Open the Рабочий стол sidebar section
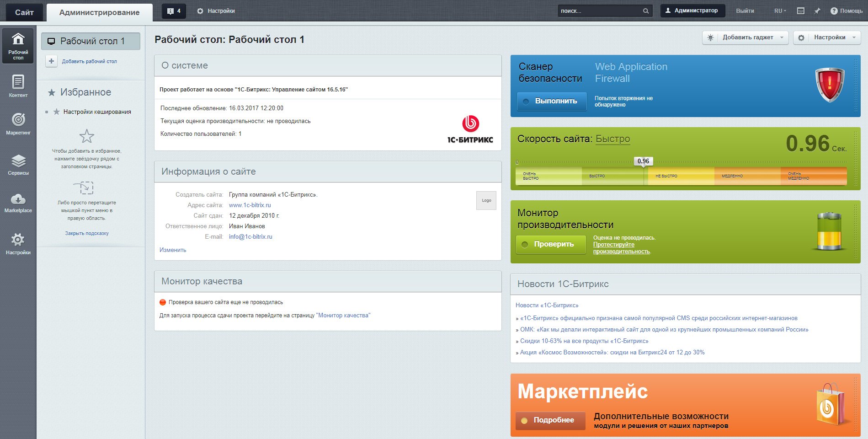Screen dimensions: 868x439 [18, 46]
